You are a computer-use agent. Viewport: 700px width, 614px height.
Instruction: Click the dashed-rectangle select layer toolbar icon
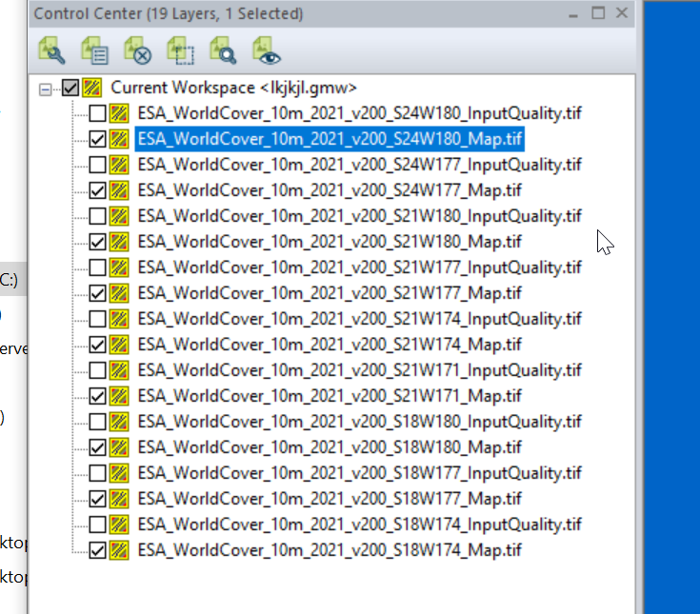pyautogui.click(x=180, y=50)
